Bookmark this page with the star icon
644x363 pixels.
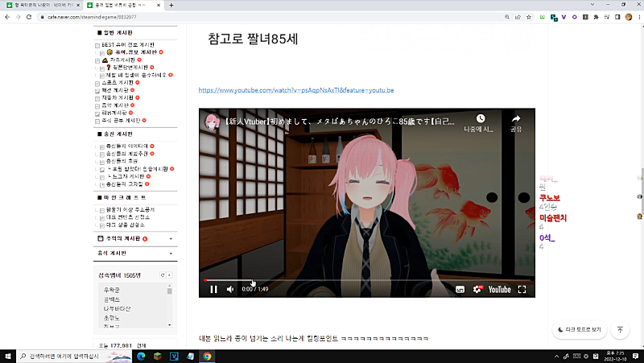(529, 17)
